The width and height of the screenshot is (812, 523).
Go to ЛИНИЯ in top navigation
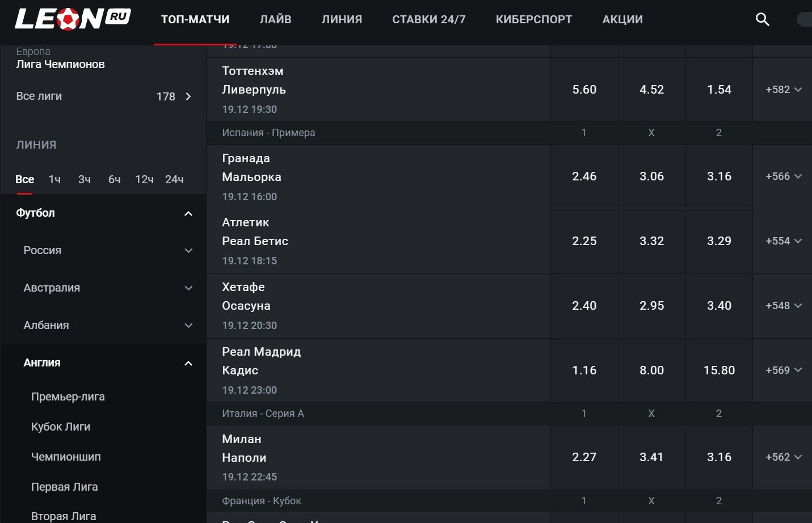(x=342, y=19)
